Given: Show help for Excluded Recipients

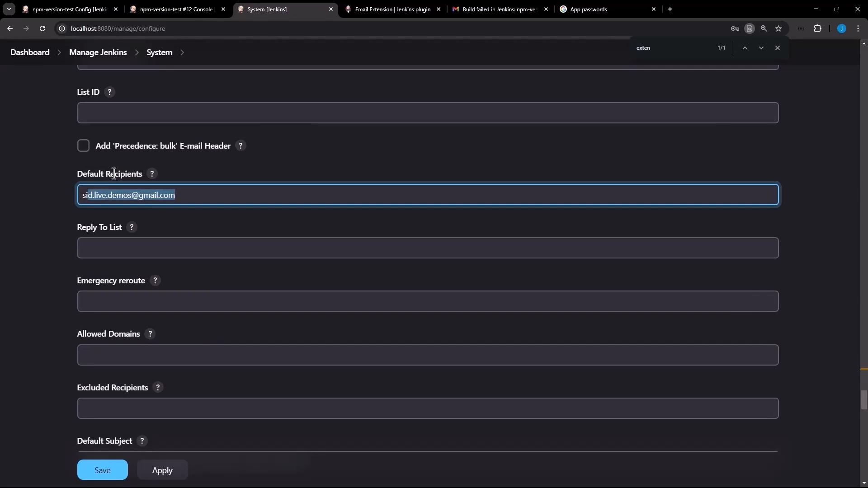Looking at the screenshot, I should [x=158, y=388].
